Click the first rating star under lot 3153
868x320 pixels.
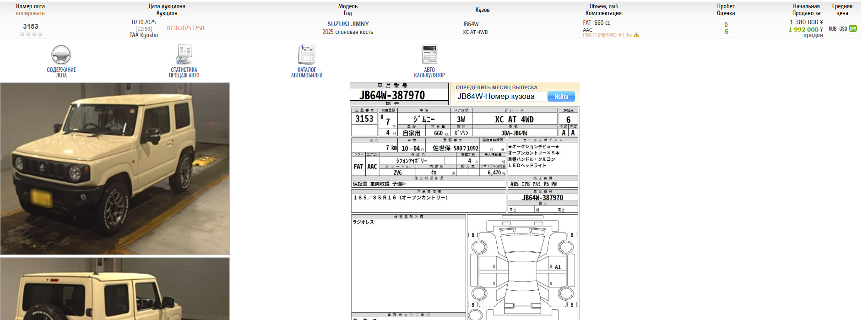(22, 34)
